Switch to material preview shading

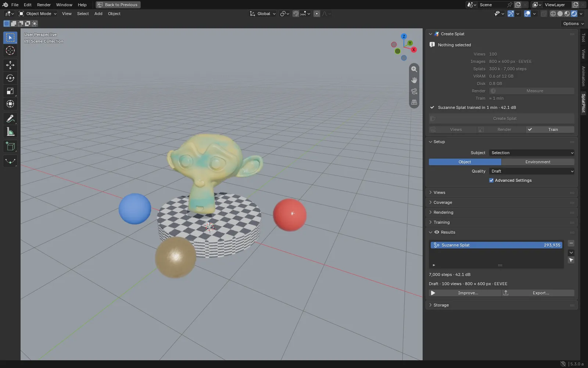tap(567, 14)
